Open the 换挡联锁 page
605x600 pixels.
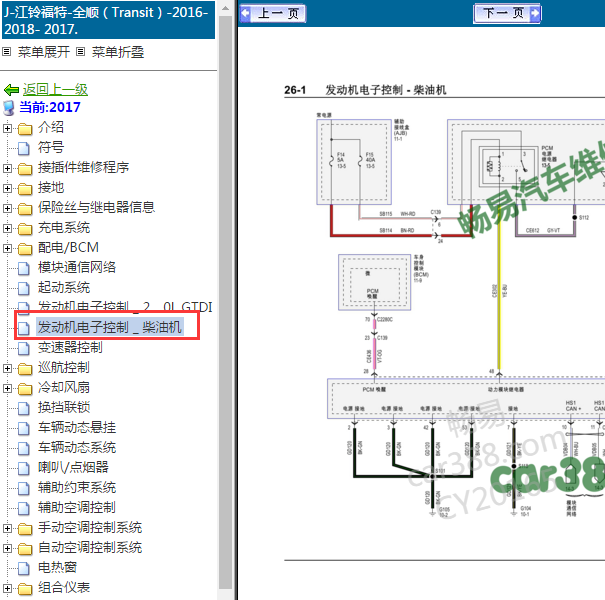pos(64,407)
